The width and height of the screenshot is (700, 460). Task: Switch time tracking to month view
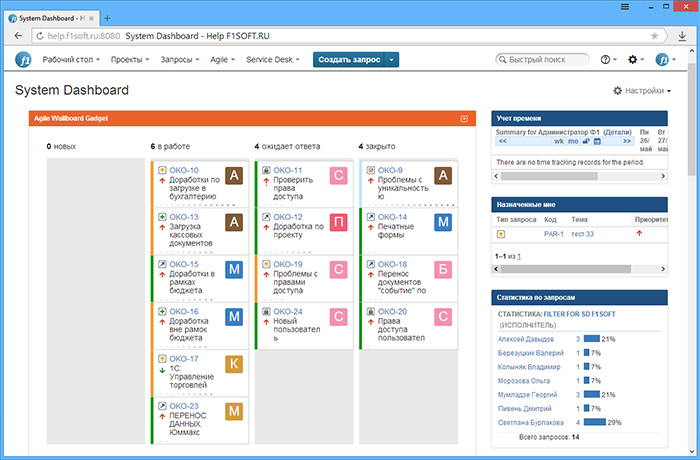click(x=573, y=141)
